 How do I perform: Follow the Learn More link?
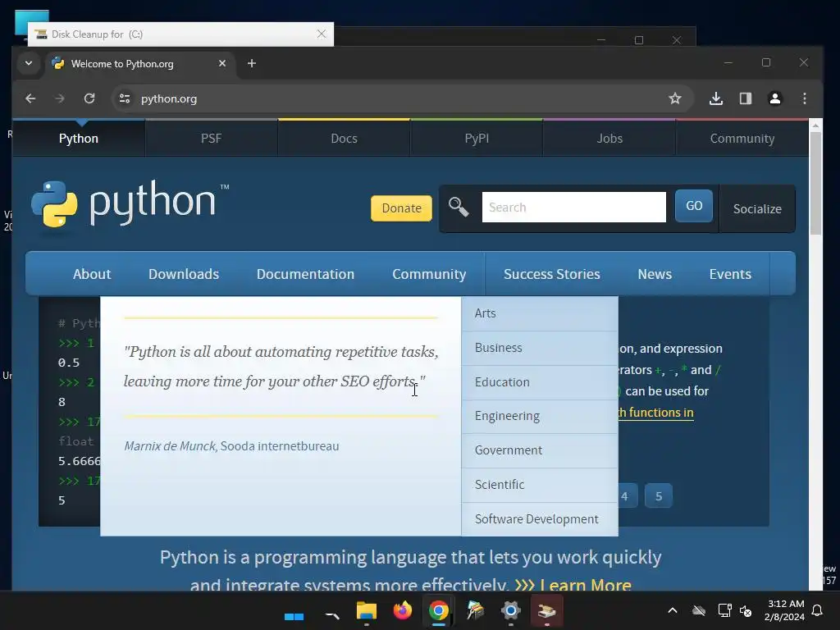pyautogui.click(x=586, y=584)
